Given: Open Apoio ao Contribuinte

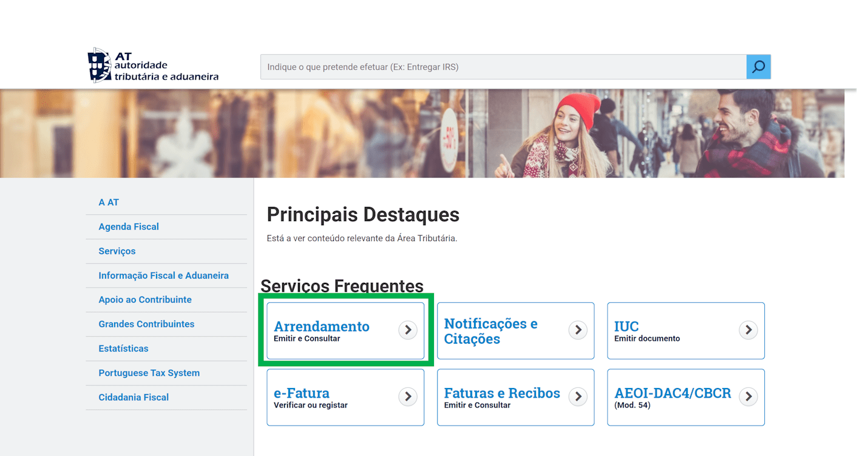Looking at the screenshot, I should coord(145,299).
